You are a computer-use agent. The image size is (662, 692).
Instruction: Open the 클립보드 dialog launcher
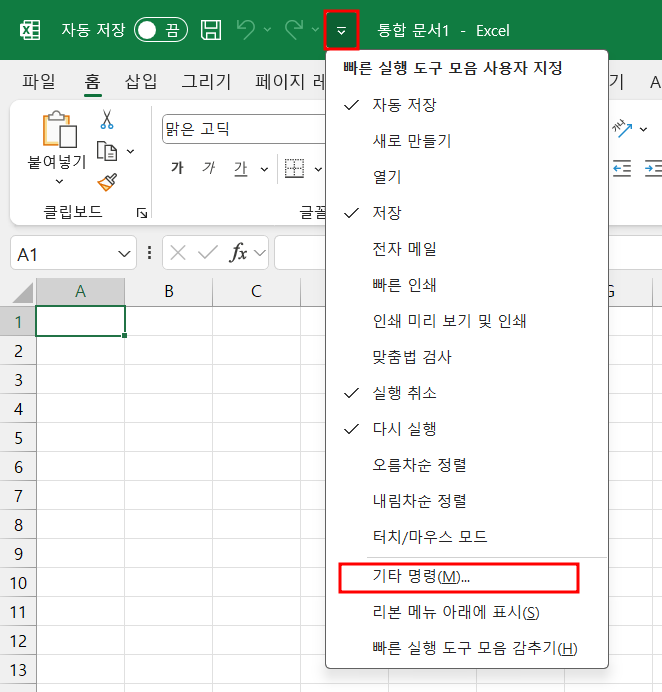(142, 213)
